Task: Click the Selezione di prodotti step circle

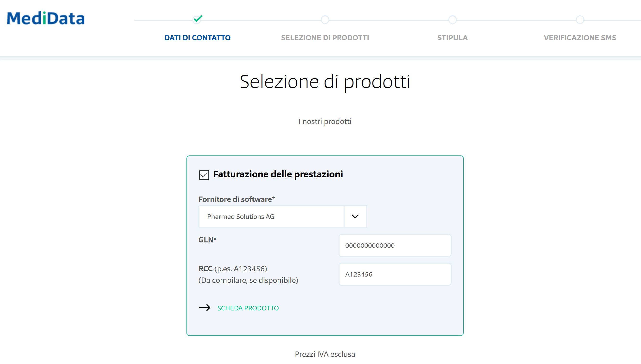Action: [x=325, y=19]
